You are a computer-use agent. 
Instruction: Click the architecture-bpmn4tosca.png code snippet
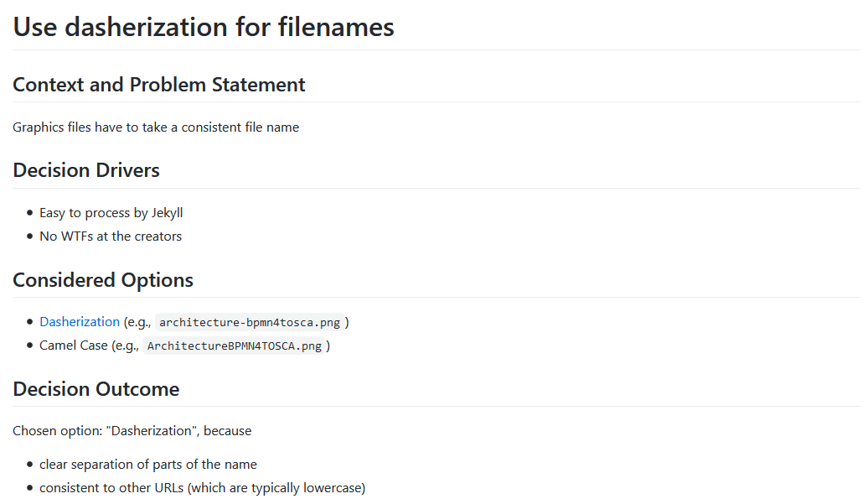point(249,323)
